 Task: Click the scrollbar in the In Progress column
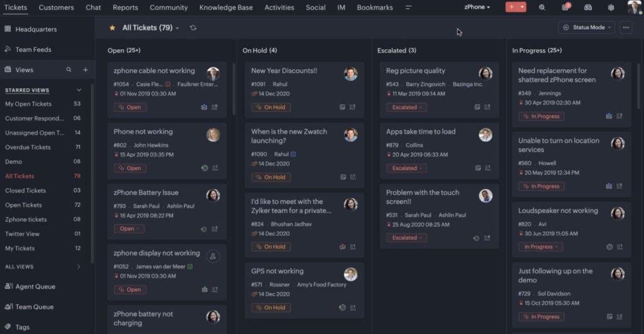tap(638, 86)
